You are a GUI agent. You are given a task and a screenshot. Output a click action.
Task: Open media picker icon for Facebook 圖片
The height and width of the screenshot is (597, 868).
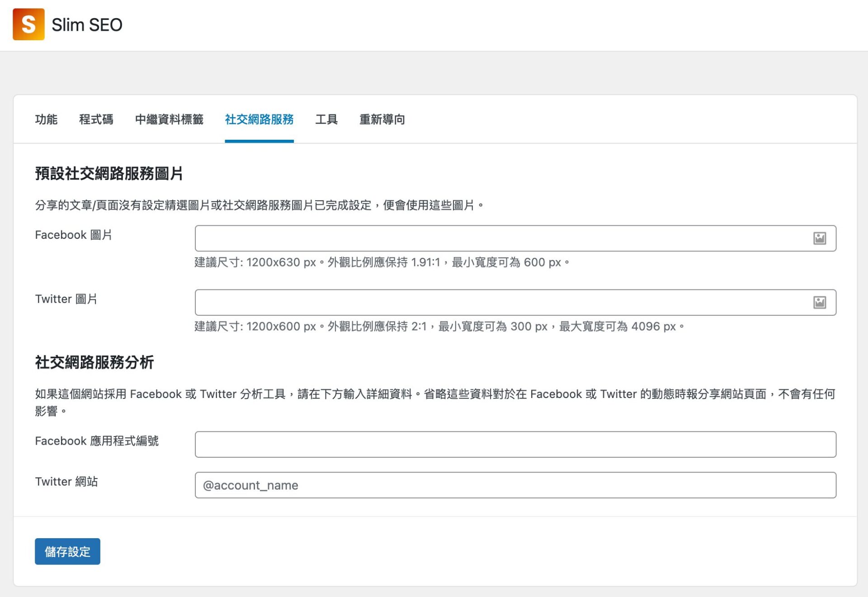819,238
